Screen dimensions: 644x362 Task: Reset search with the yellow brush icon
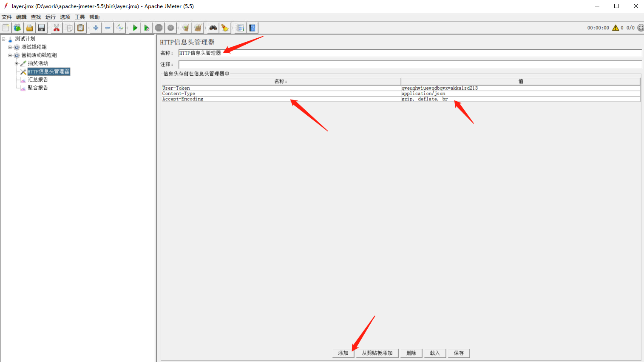pyautogui.click(x=225, y=28)
